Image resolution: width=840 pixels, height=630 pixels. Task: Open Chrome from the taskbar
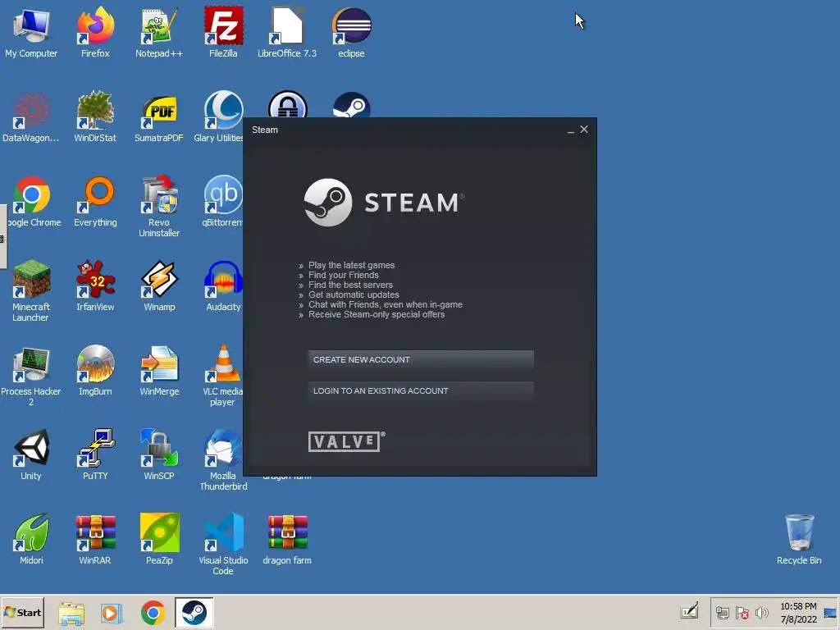point(153,613)
